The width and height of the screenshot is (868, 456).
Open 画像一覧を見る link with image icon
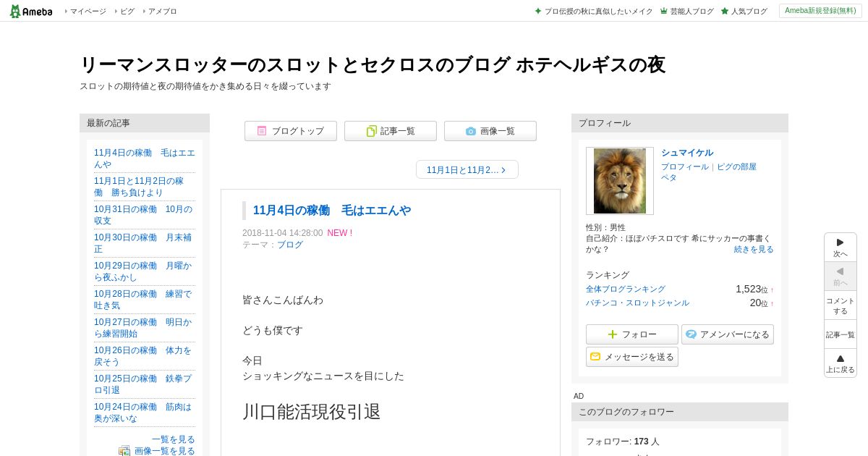(x=157, y=451)
